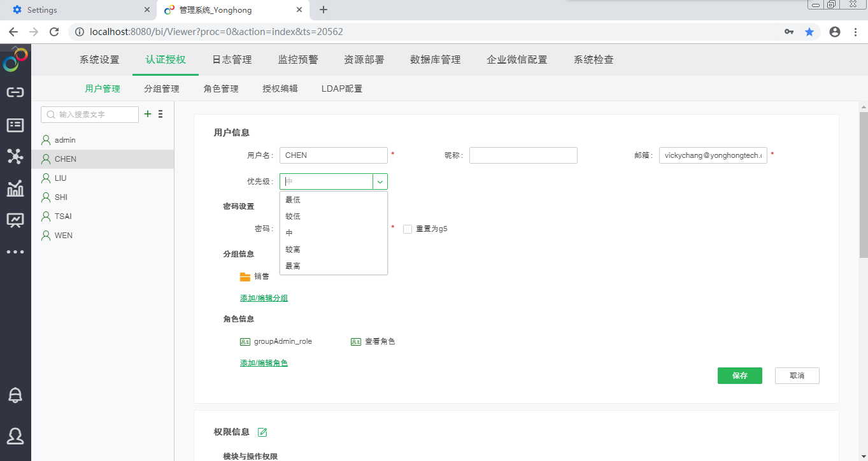Open the notifications bell icon in sidebar
This screenshot has height=461, width=868.
pos(15,395)
